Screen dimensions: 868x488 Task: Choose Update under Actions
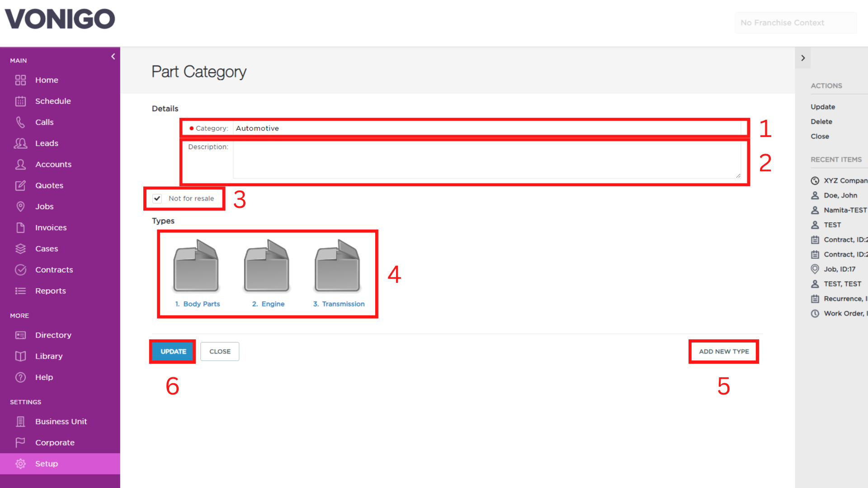click(x=823, y=107)
